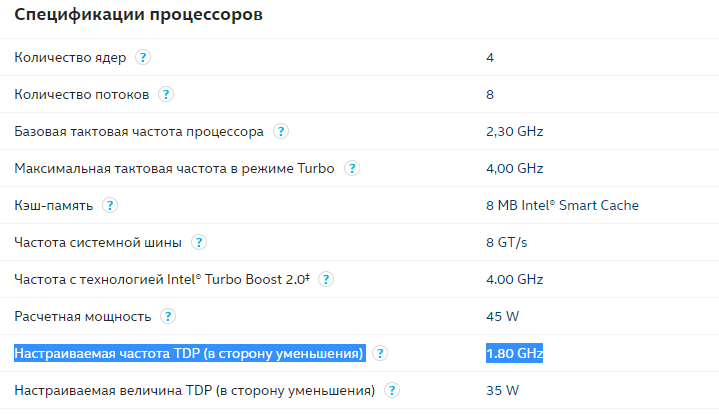Click the 4,00 GHz Turbo frequency value
Viewport: 719px width, 417px height.
point(514,168)
